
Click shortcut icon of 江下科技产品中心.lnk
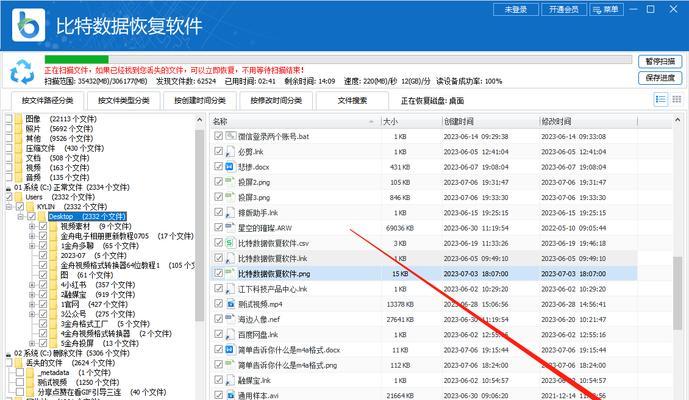point(231,288)
